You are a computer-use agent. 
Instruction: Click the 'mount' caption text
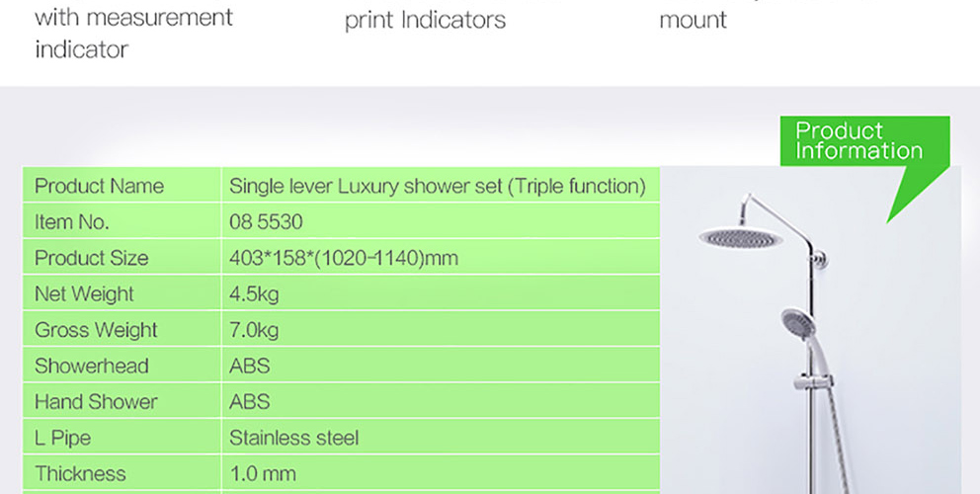click(x=693, y=20)
